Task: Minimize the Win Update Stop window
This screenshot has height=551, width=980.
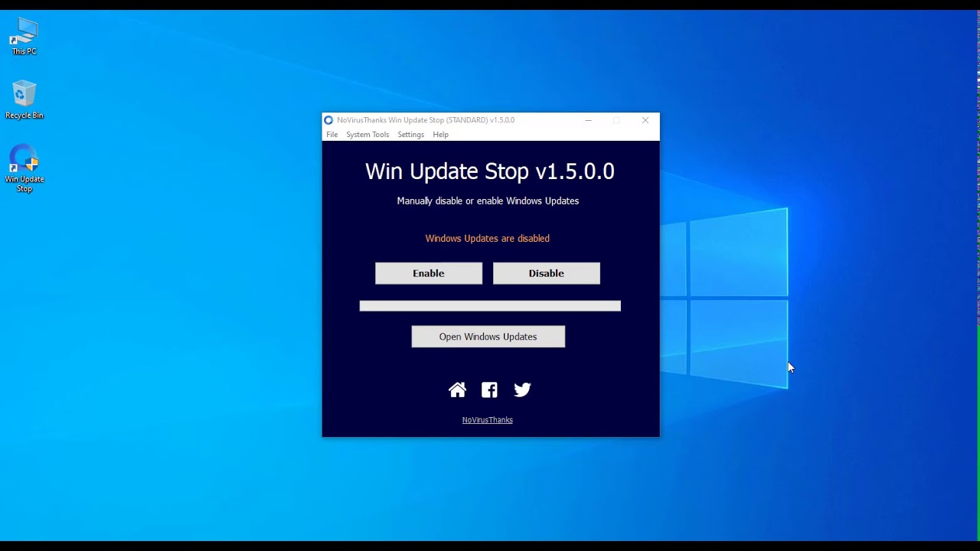Action: (588, 120)
